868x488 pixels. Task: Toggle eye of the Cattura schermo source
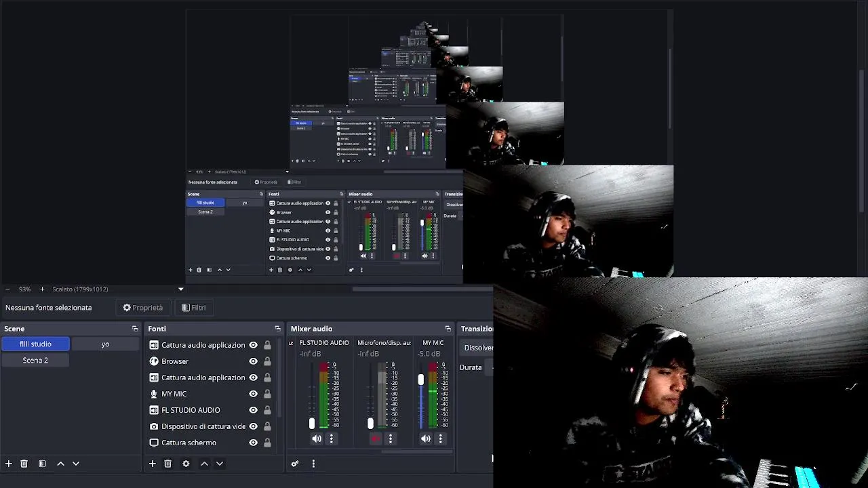coord(254,443)
